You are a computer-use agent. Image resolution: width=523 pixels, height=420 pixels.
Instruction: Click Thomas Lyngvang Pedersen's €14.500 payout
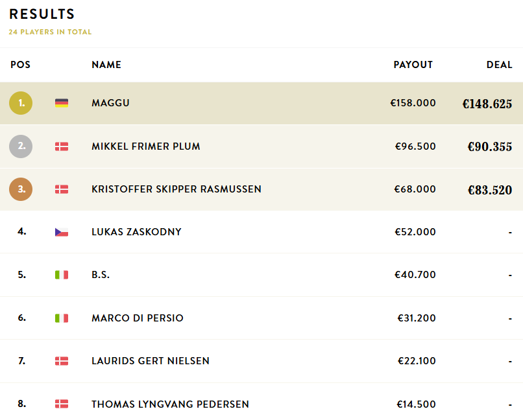[416, 404]
